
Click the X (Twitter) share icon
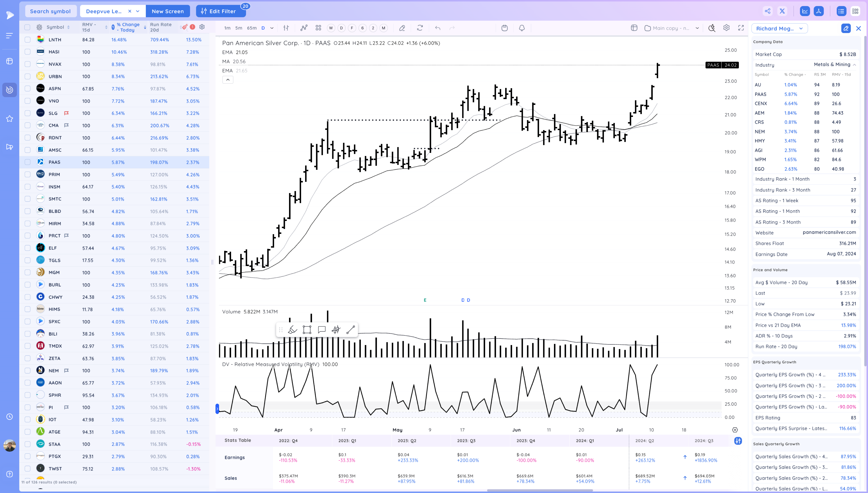[782, 11]
